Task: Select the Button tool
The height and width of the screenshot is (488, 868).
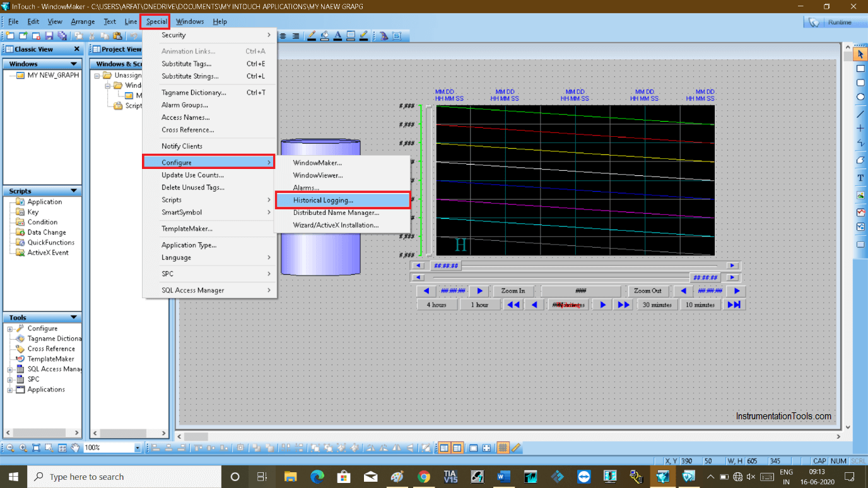Action: [860, 244]
